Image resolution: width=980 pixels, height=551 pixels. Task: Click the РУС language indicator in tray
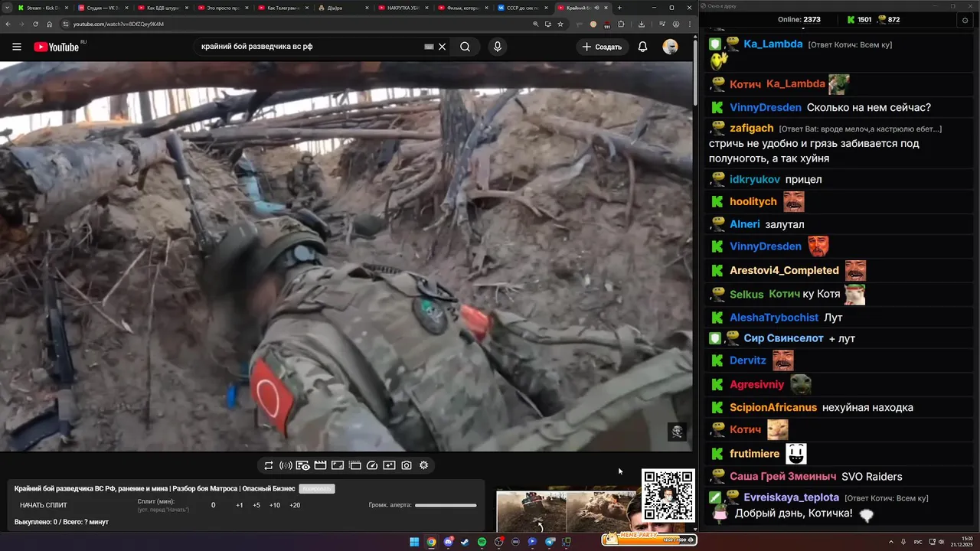918,542
